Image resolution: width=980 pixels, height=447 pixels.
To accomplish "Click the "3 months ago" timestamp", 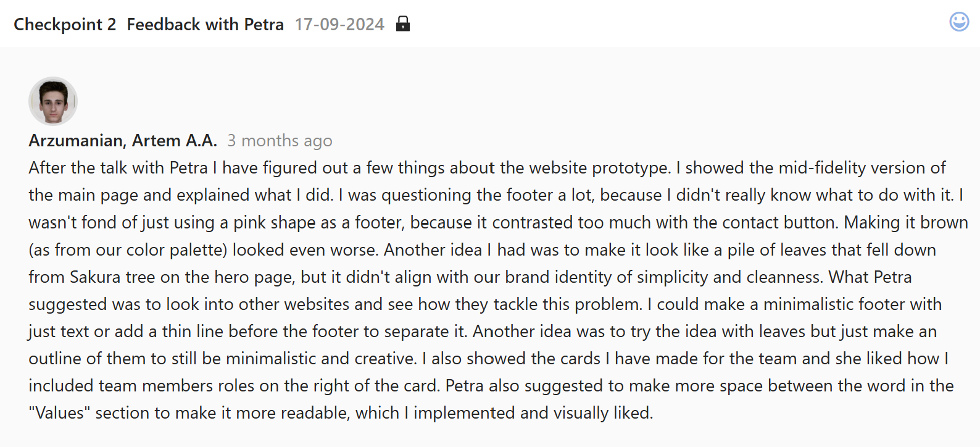I will pos(280,141).
